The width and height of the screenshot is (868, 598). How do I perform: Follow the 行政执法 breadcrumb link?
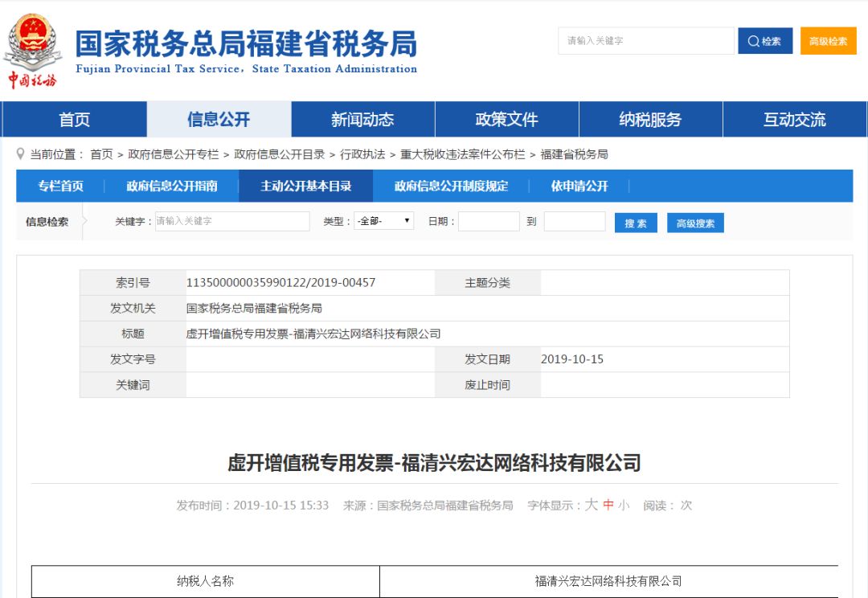pyautogui.click(x=362, y=154)
